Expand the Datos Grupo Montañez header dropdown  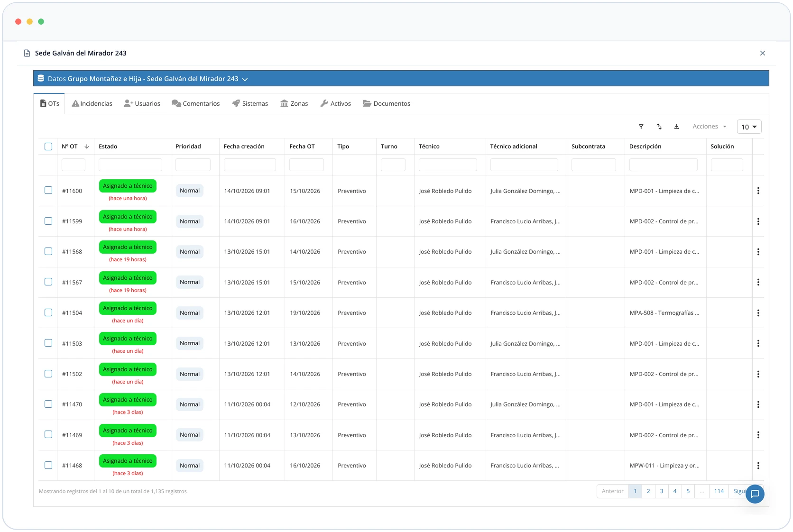(x=245, y=79)
